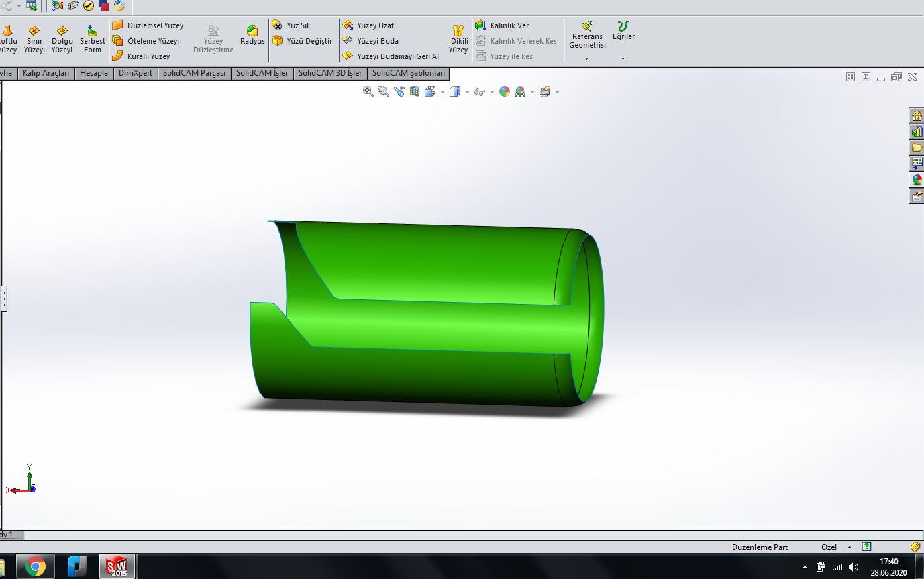Expand the Referans Geometrisi dropdown

coord(587,59)
